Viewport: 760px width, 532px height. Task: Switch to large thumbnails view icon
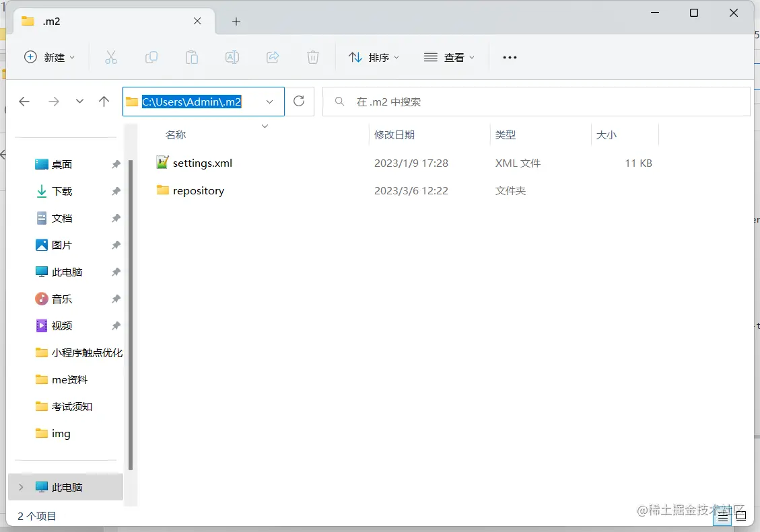pos(741,516)
